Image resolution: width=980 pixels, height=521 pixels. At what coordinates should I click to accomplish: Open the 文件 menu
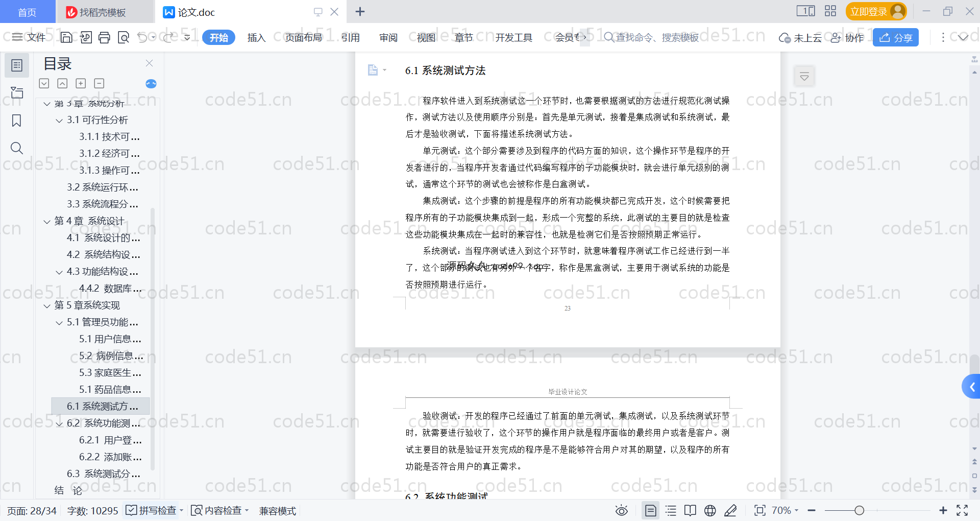pos(29,37)
